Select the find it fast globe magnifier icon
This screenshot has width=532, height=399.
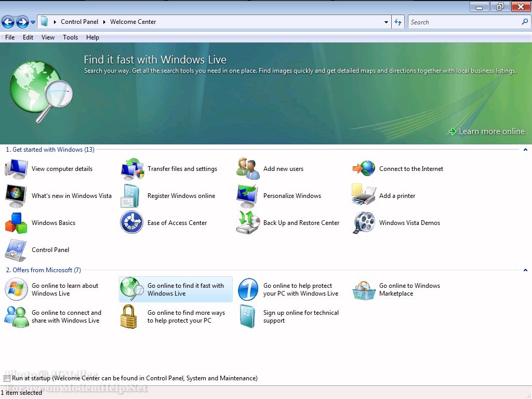point(132,289)
